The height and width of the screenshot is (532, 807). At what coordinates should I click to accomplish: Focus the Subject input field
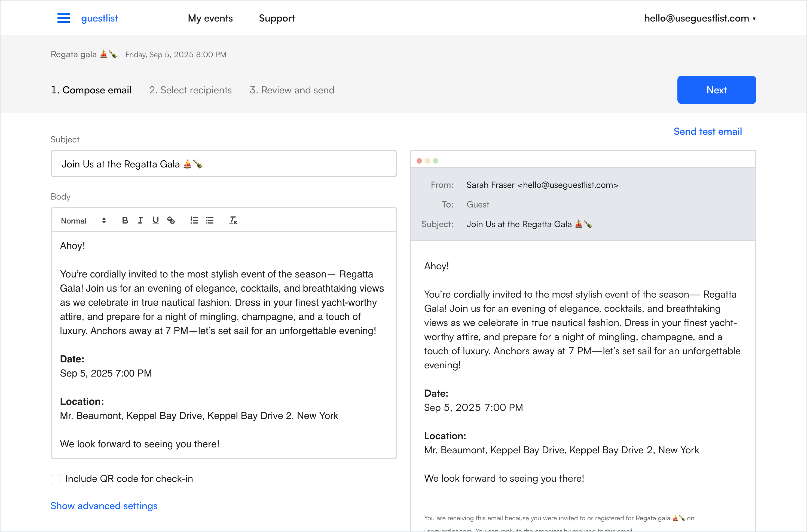click(224, 164)
